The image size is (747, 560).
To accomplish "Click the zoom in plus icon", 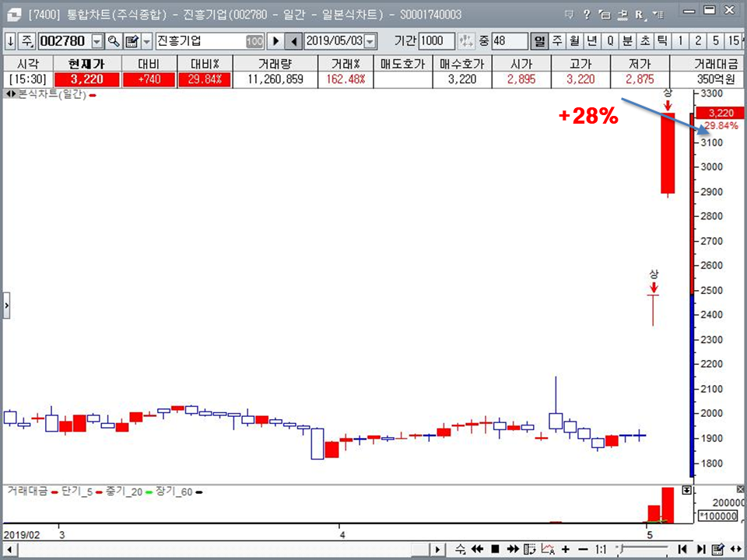I will pyautogui.click(x=565, y=549).
